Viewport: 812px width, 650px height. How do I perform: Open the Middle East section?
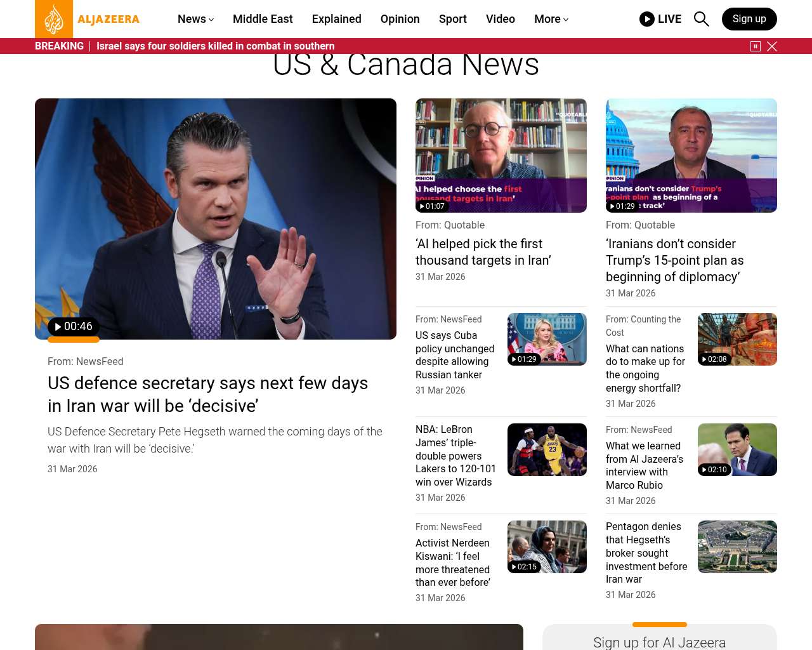coord(263,19)
